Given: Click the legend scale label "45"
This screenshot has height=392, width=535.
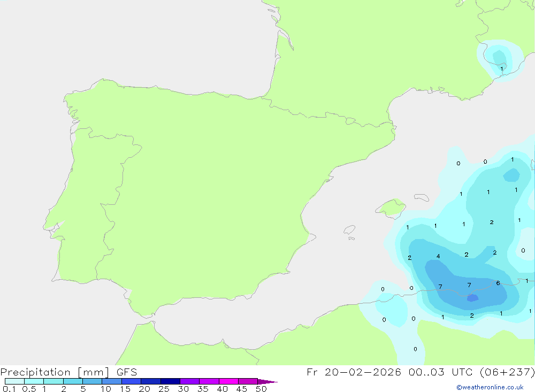Looking at the screenshot, I should pyautogui.click(x=242, y=389).
